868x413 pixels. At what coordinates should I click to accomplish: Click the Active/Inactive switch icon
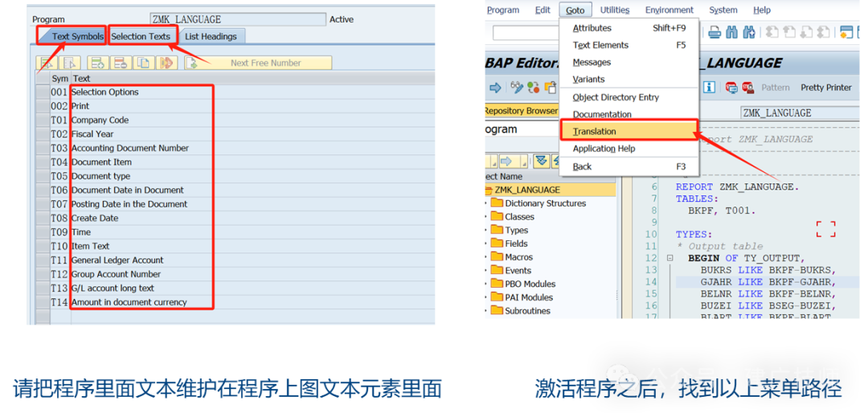pos(534,88)
